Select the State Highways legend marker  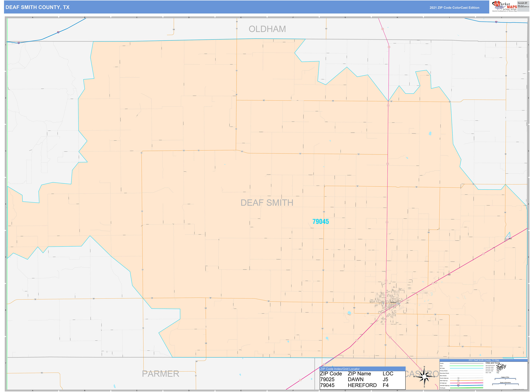pyautogui.click(x=458, y=381)
